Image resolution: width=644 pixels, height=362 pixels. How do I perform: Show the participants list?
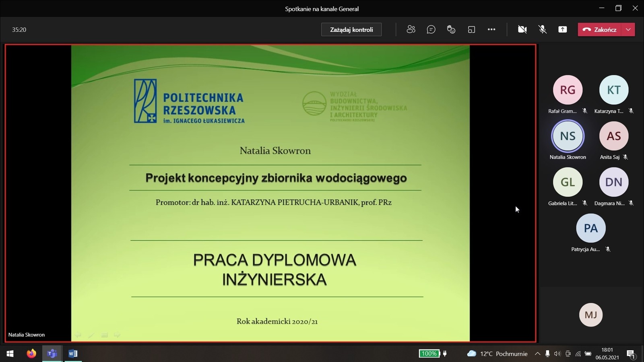coord(411,29)
